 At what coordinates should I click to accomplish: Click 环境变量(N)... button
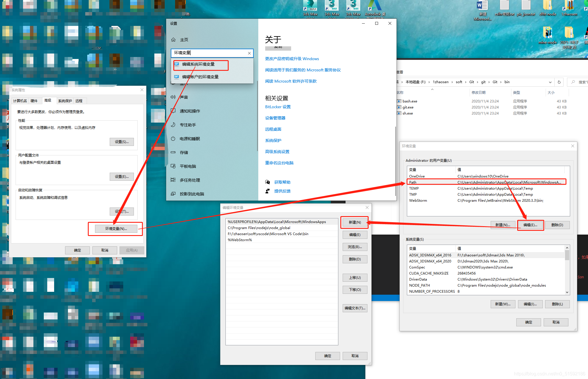click(x=116, y=228)
